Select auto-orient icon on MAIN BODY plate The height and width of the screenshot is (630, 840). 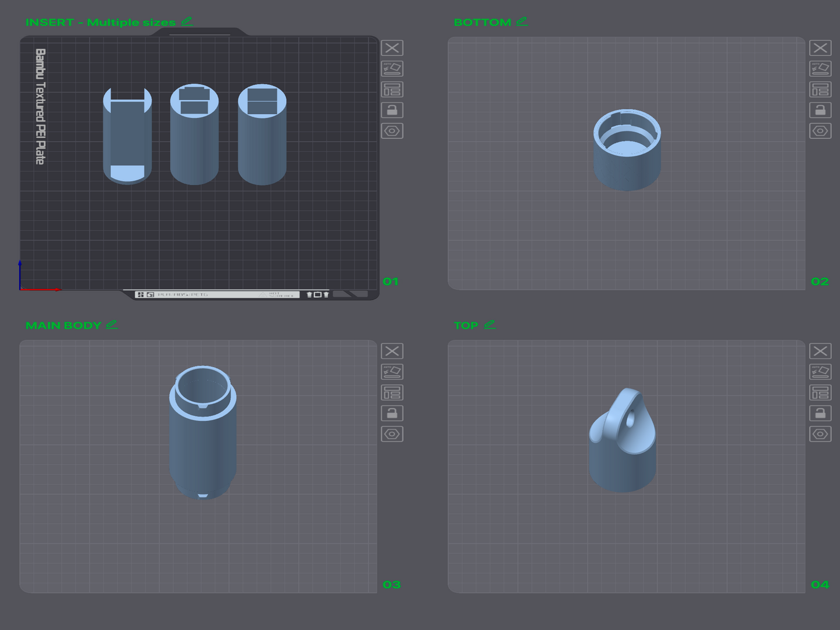tap(392, 372)
